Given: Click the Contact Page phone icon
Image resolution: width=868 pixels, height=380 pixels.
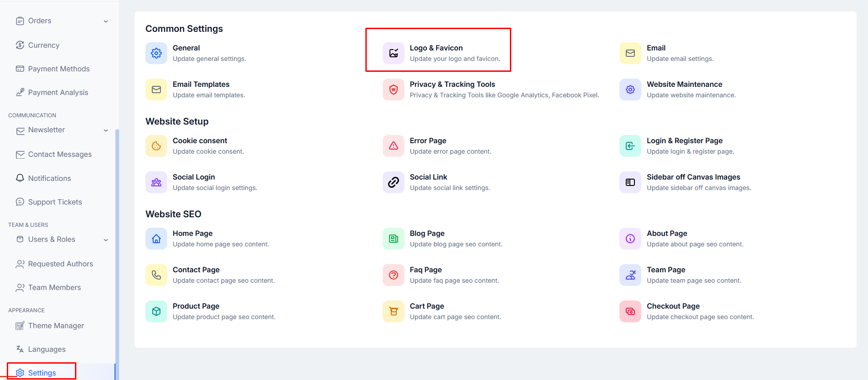Looking at the screenshot, I should click(156, 275).
